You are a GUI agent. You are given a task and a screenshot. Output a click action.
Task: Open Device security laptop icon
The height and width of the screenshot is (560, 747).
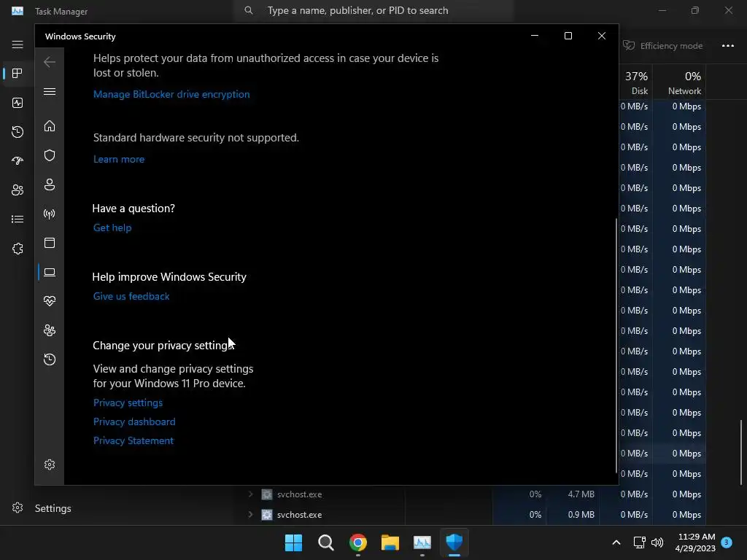[50, 272]
